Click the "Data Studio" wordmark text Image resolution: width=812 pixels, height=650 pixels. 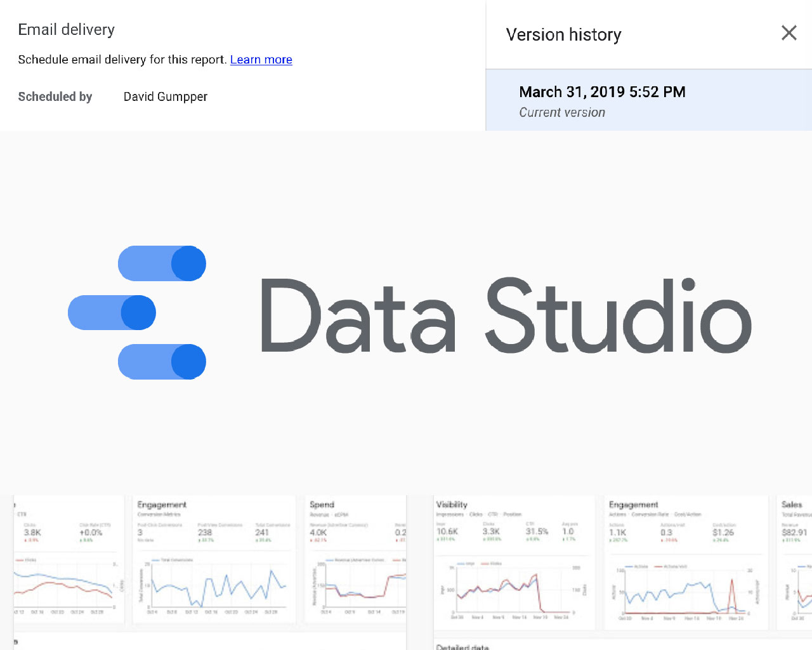(506, 315)
